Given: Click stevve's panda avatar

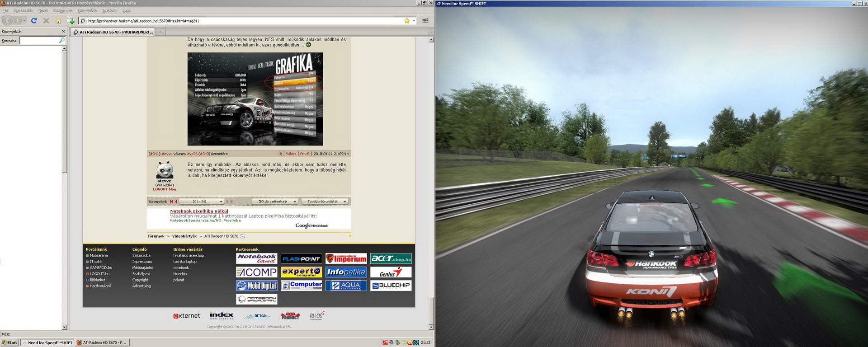Looking at the screenshot, I should (165, 170).
